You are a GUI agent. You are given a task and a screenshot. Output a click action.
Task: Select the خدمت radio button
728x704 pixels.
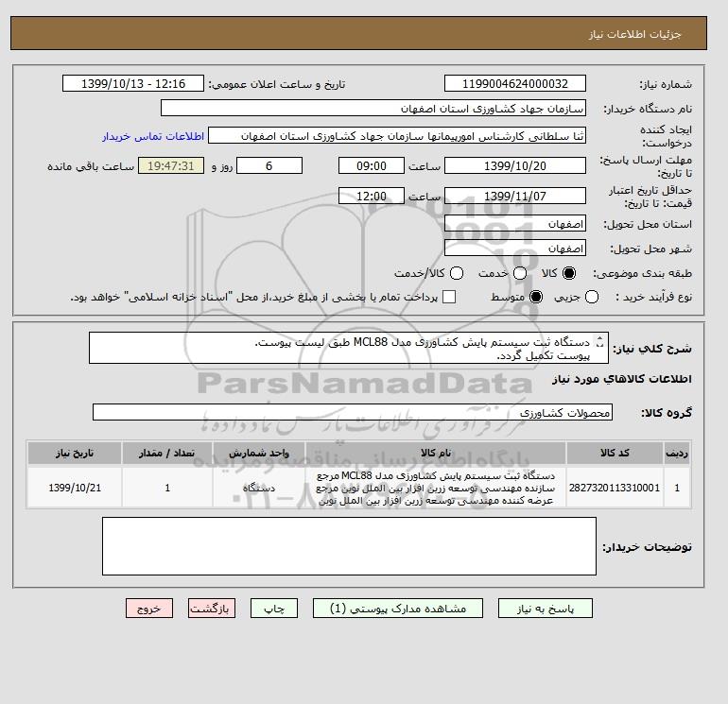[x=520, y=273]
